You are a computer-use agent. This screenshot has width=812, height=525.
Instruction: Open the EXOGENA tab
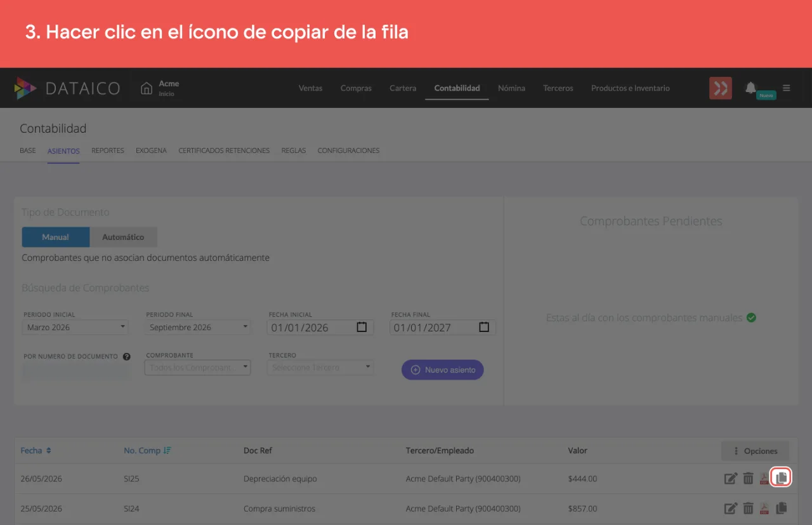click(151, 151)
